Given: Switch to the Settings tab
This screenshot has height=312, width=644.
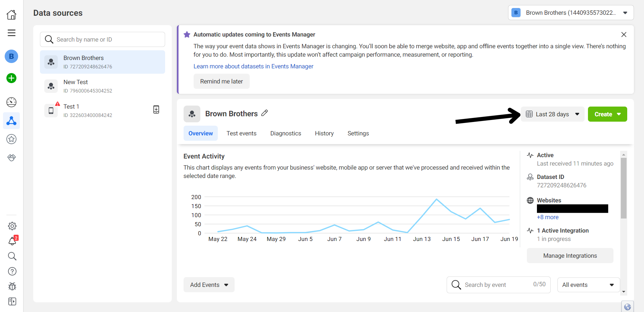Looking at the screenshot, I should coord(358,133).
